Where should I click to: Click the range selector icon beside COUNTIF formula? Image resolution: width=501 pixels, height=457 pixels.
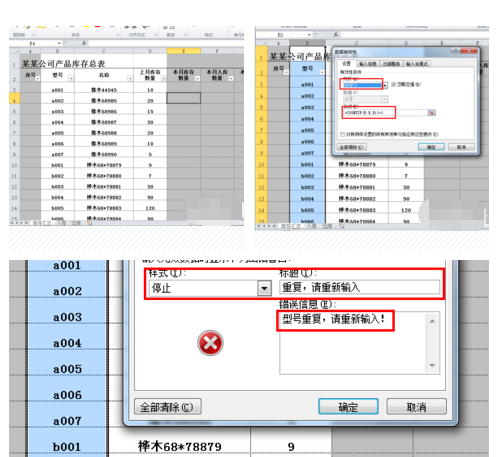pyautogui.click(x=431, y=113)
